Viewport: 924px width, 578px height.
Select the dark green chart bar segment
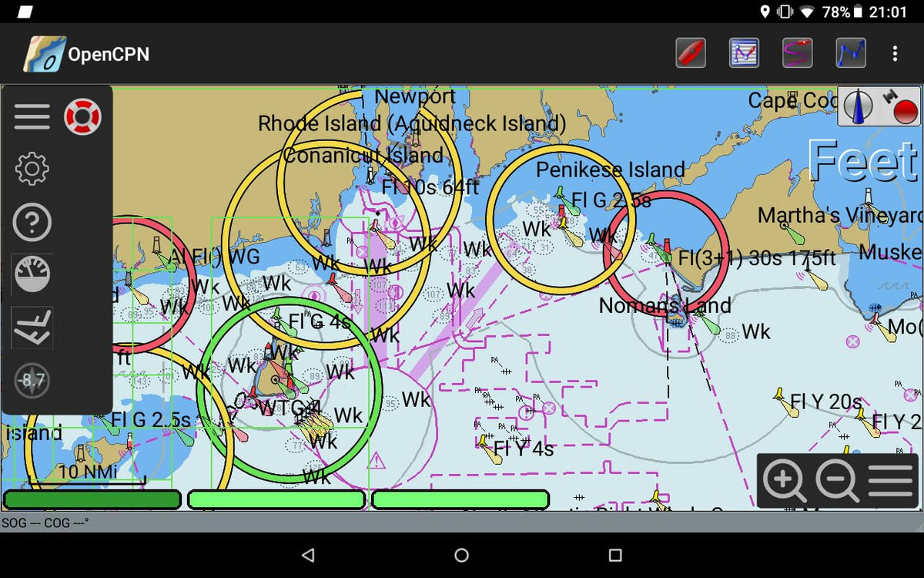[x=92, y=499]
